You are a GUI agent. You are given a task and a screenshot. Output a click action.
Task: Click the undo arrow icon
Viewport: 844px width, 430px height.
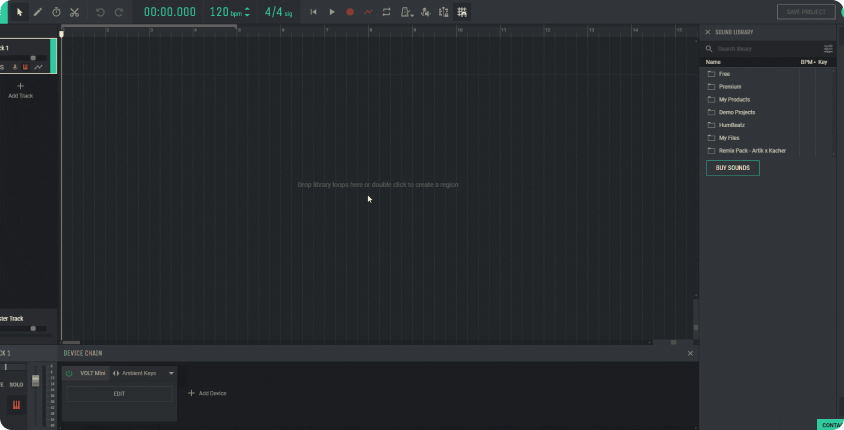click(100, 12)
